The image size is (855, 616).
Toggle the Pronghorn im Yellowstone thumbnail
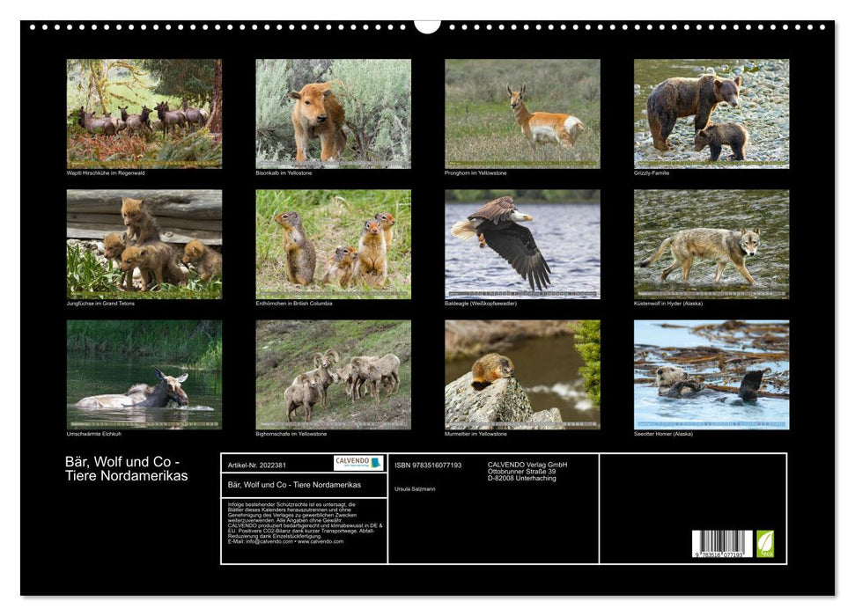tap(521, 114)
